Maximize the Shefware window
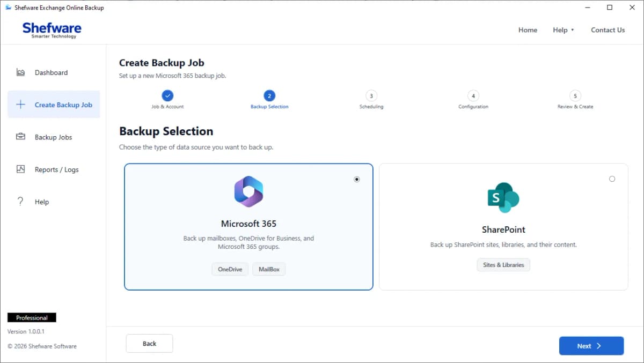This screenshot has width=644, height=363. pyautogui.click(x=610, y=8)
